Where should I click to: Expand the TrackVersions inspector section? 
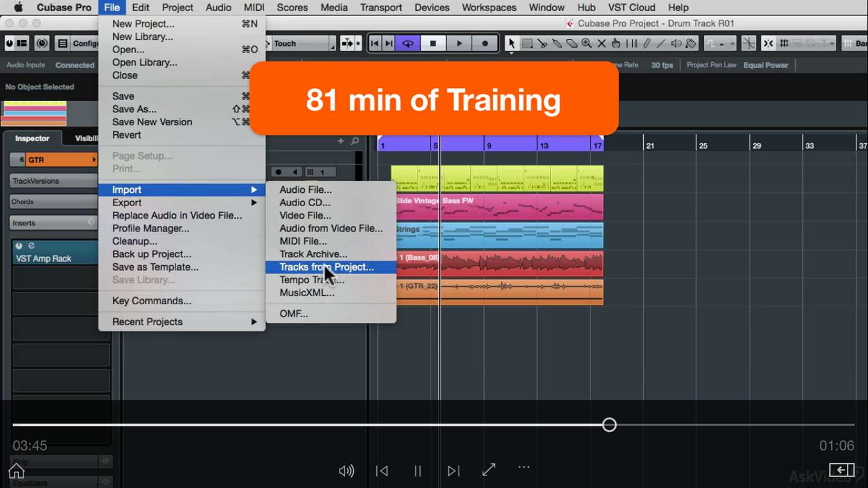click(x=54, y=181)
